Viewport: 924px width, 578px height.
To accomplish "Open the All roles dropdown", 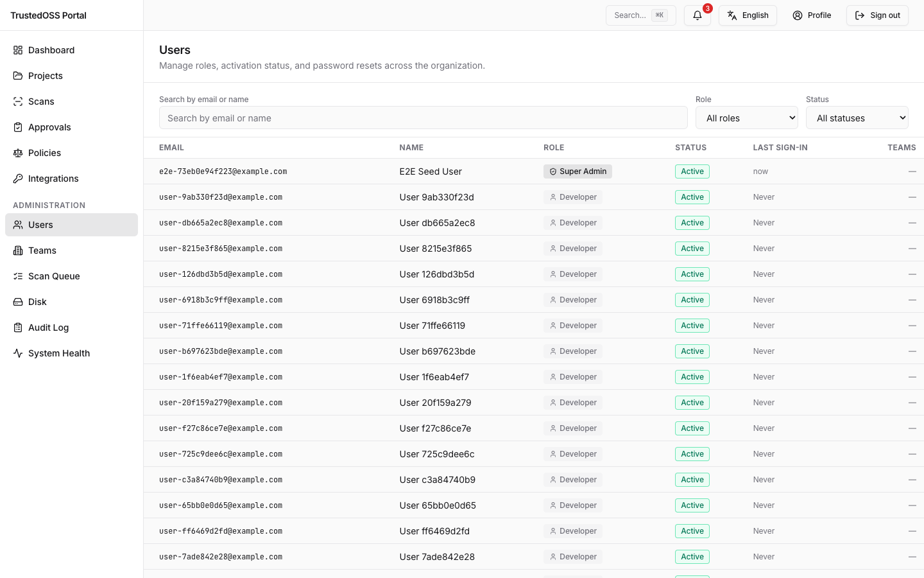I will pyautogui.click(x=747, y=118).
